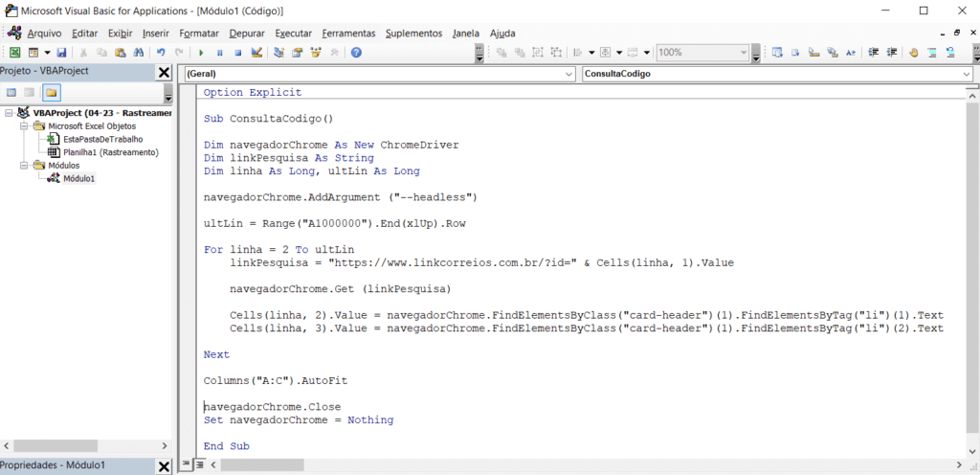This screenshot has height=475, width=980.
Task: Click the 'Option Explicit' code line
Action: point(253,93)
